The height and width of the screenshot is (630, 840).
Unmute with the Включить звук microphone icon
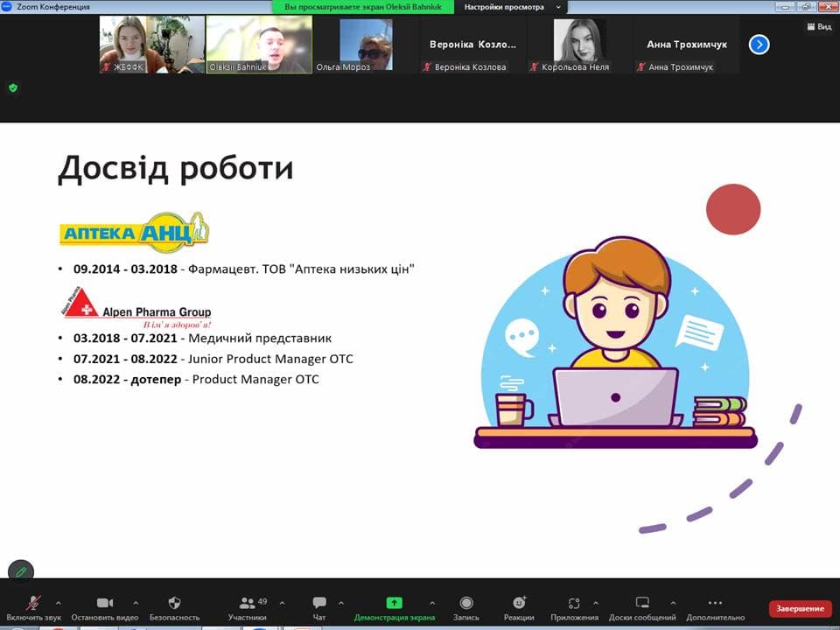click(x=34, y=603)
